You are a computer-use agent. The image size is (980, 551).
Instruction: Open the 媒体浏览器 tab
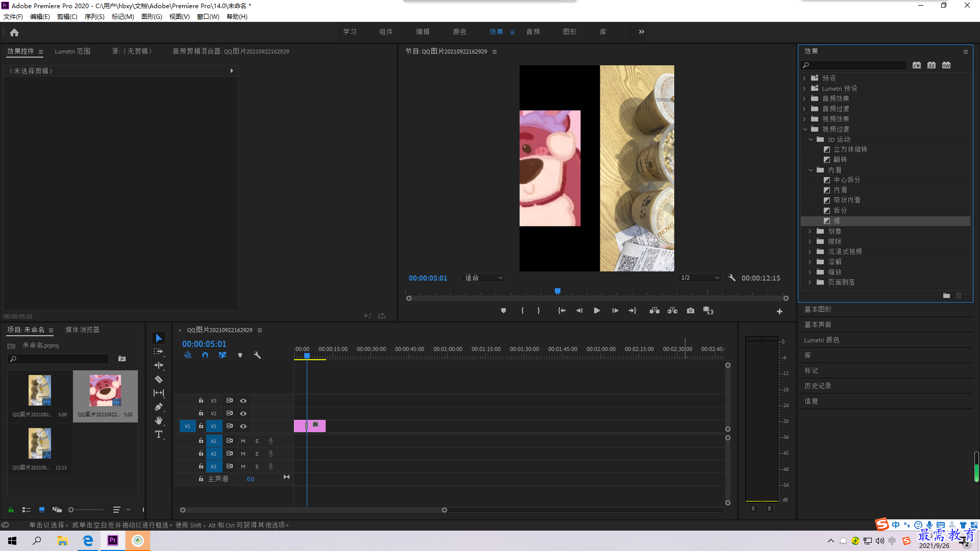[x=82, y=330]
